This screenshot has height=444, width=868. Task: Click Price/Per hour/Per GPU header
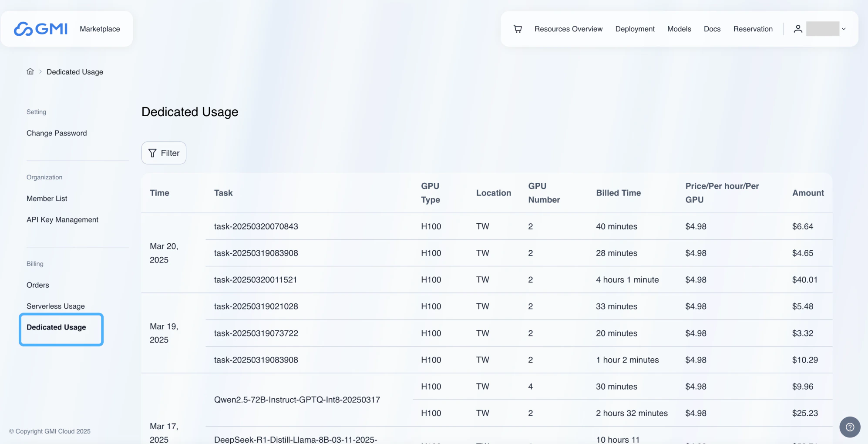(722, 193)
